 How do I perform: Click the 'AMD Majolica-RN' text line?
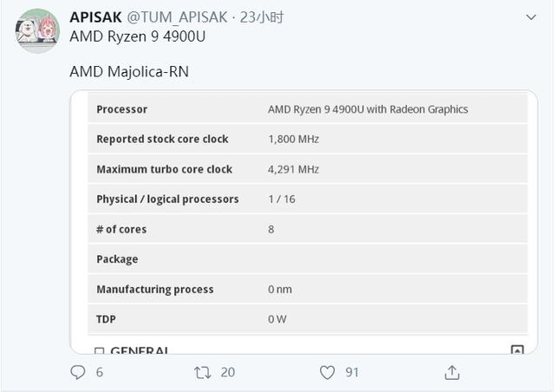point(129,71)
